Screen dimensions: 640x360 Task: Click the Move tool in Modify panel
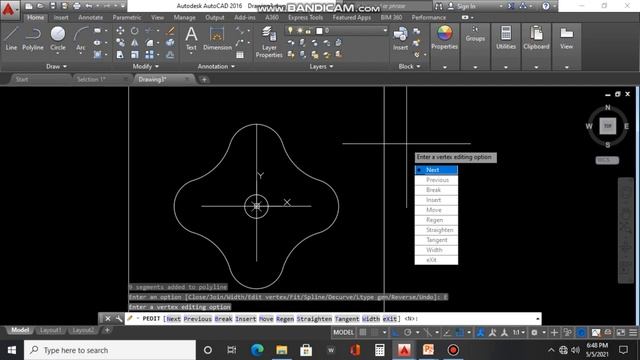coord(120,31)
